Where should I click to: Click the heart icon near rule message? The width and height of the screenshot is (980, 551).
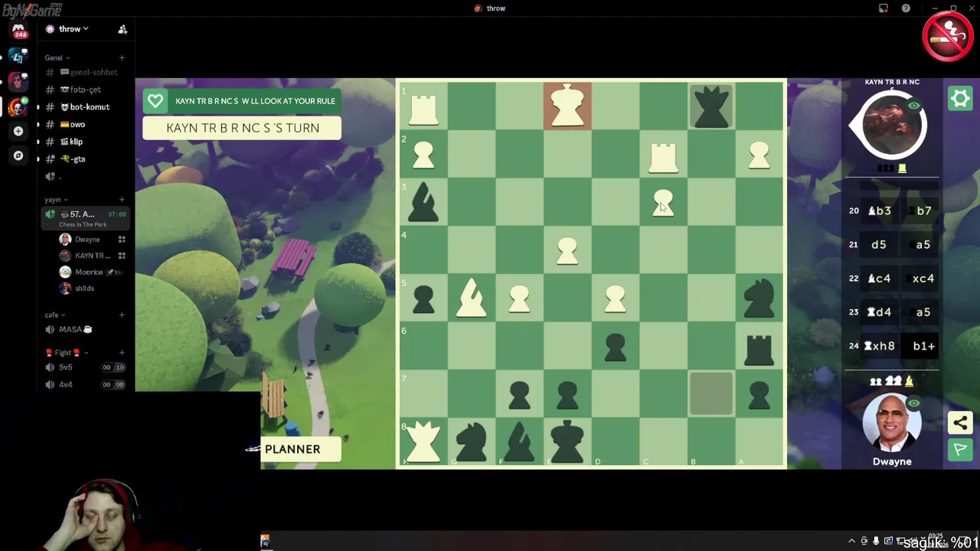[x=155, y=101]
